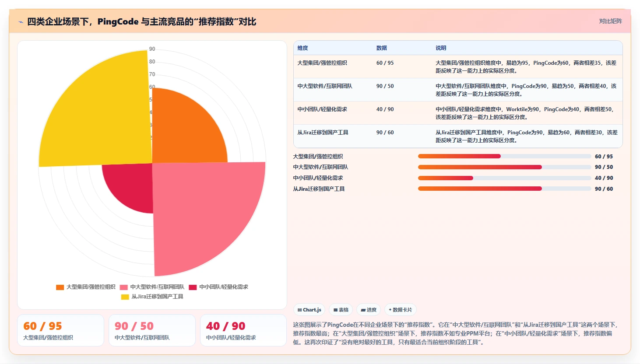
Task: Click the 对比矩阵 label in header
Action: coord(610,21)
